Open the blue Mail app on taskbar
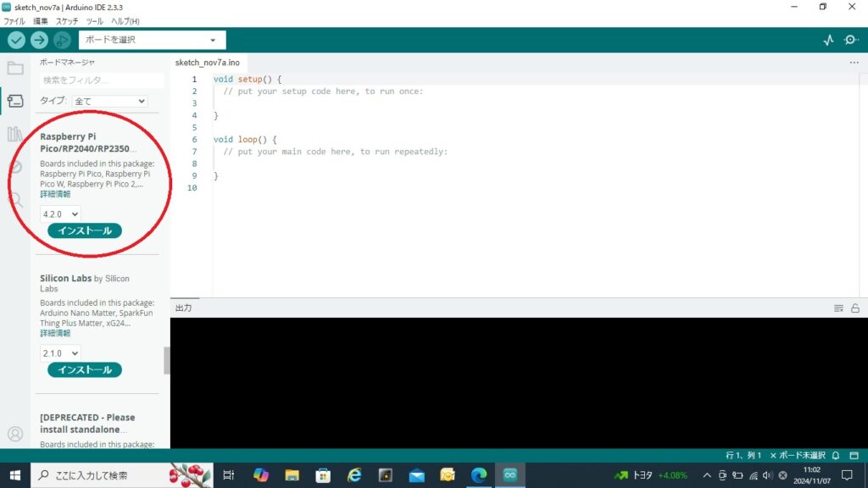Image resolution: width=868 pixels, height=488 pixels. pos(417,475)
